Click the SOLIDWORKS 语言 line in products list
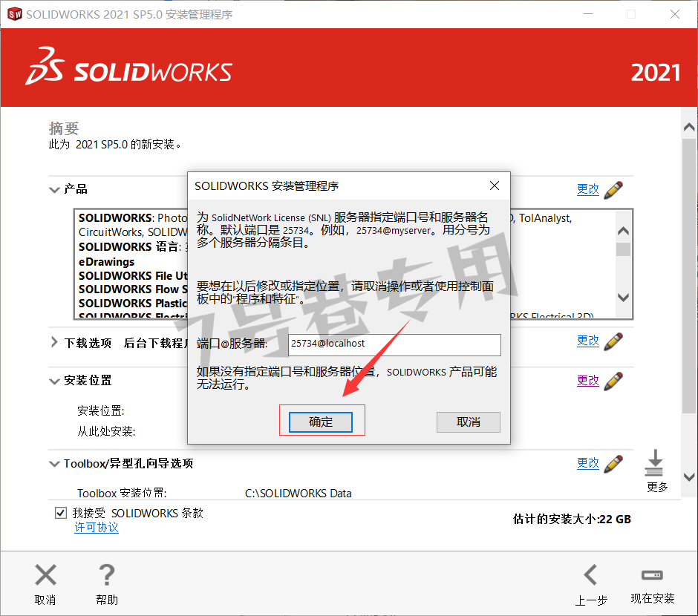Screen dimensions: 698x616 133,247
